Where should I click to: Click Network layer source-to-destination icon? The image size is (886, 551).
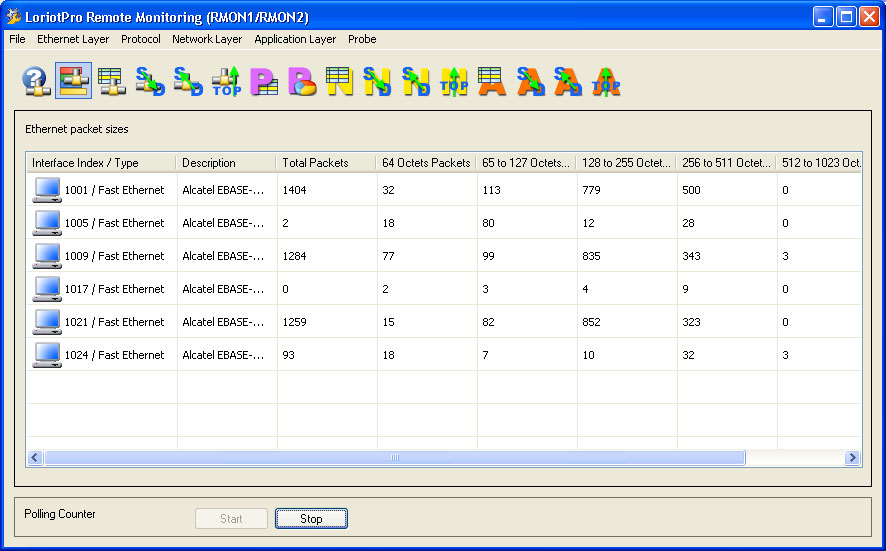click(x=377, y=81)
